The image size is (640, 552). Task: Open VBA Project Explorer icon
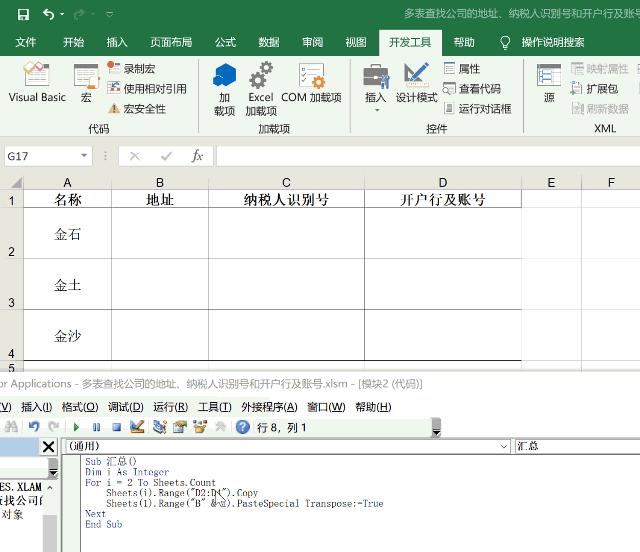coord(160,427)
